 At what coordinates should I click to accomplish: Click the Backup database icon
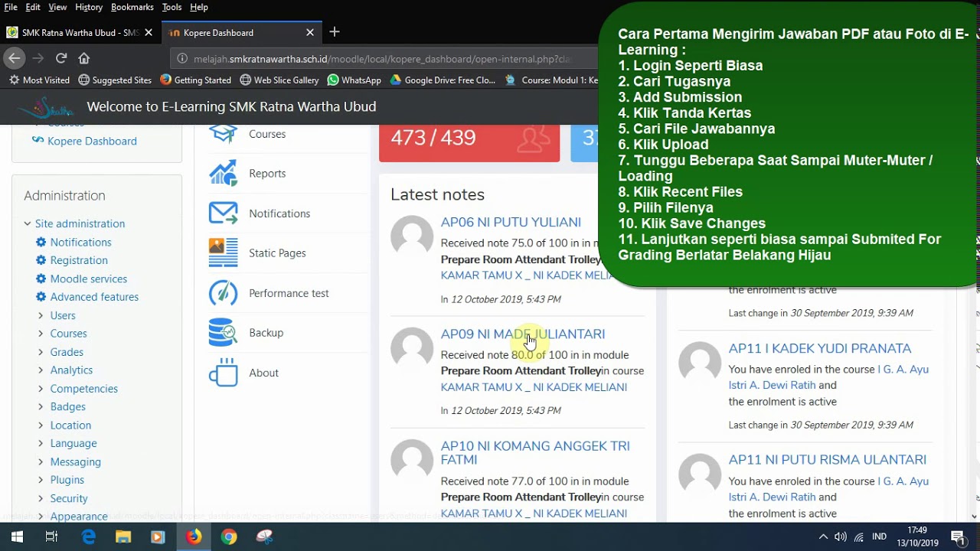pos(224,333)
